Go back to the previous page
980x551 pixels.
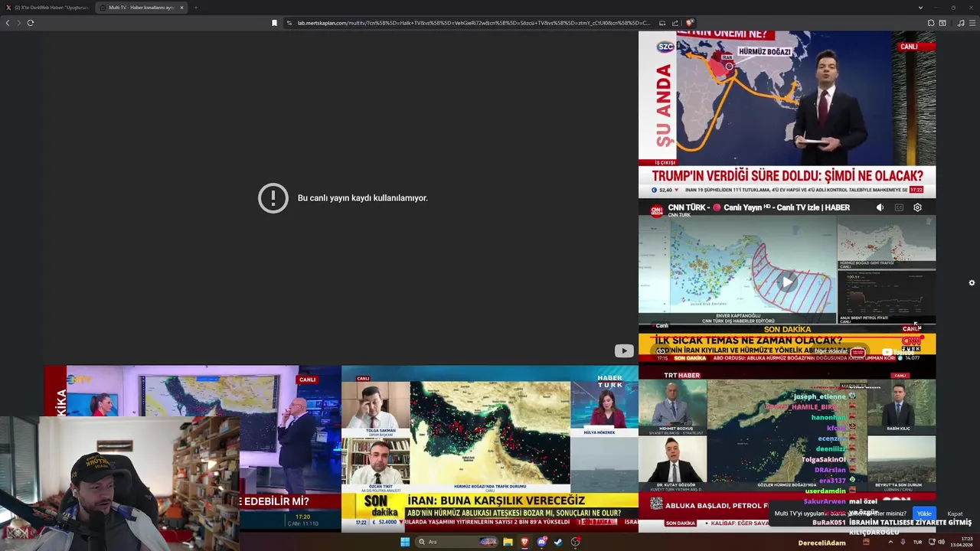[8, 23]
